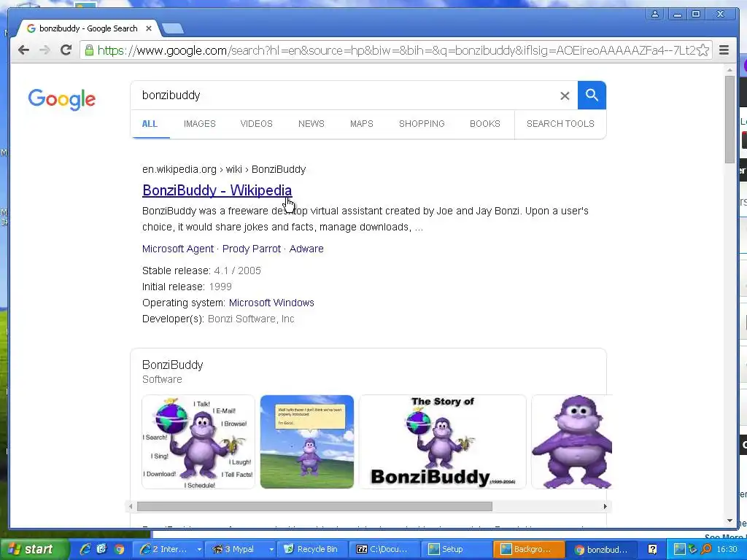Screen dimensions: 747x560
Task: Reload the page with refresh icon
Action: click(x=66, y=50)
